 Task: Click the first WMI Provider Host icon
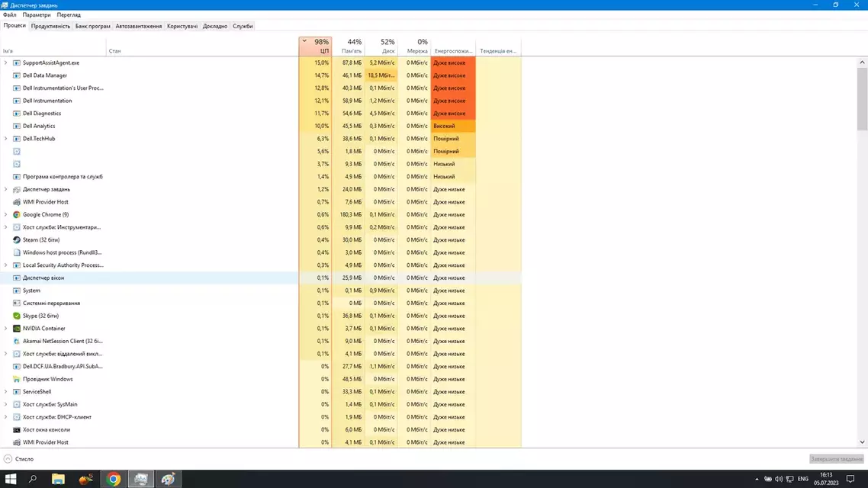click(17, 202)
